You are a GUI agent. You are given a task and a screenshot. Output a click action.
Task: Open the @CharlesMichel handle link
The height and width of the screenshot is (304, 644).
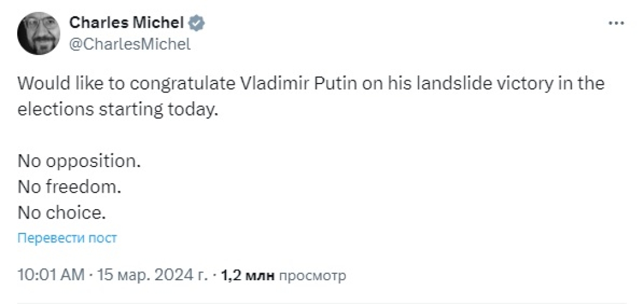[130, 44]
